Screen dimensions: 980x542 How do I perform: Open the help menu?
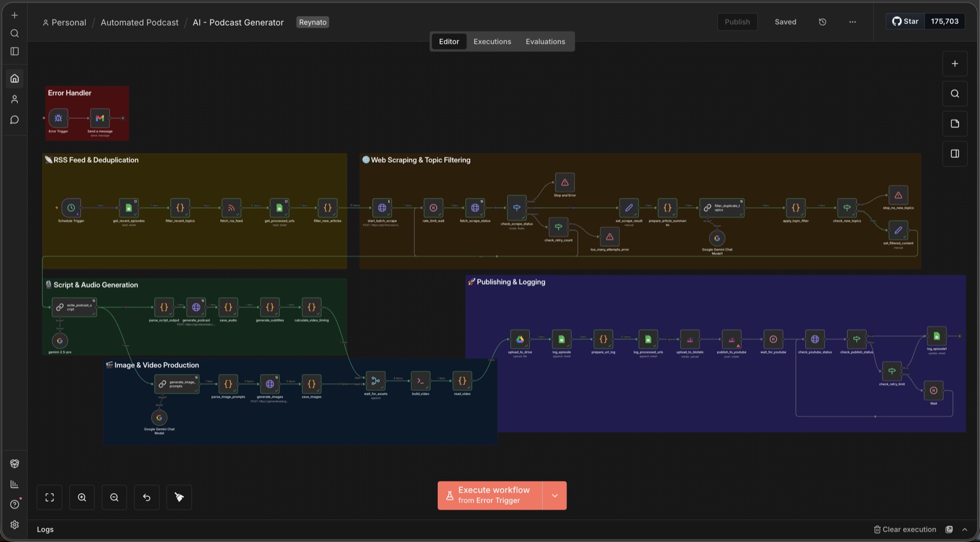(15, 504)
